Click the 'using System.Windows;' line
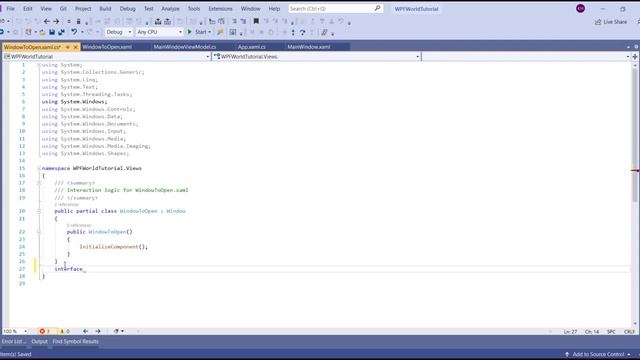 click(74, 102)
